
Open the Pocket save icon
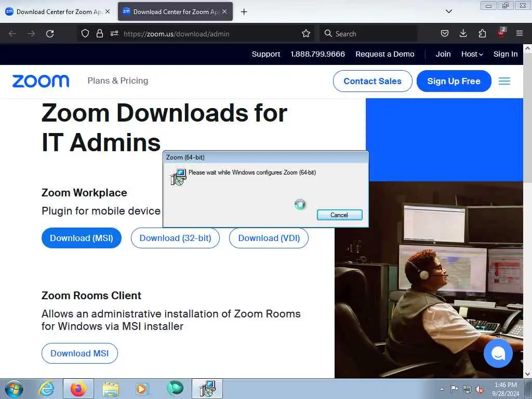click(x=445, y=33)
